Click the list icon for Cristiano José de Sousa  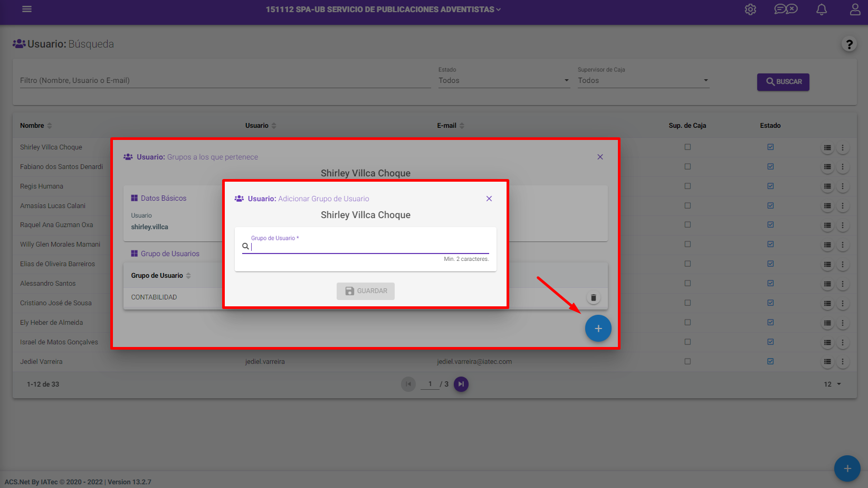point(827,304)
